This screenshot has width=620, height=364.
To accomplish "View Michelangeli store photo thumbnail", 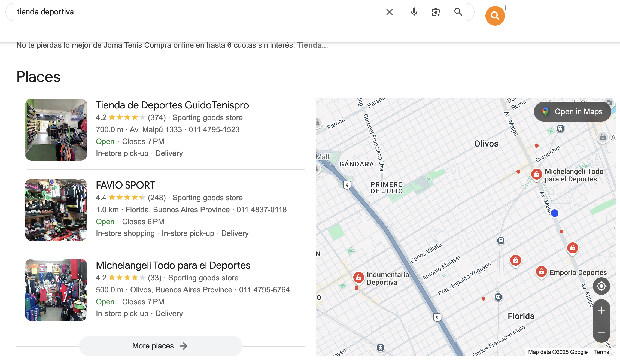I will (56, 290).
